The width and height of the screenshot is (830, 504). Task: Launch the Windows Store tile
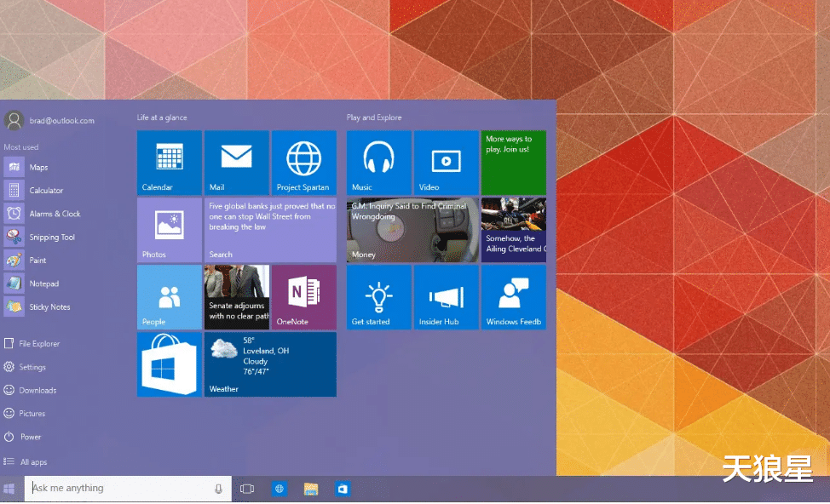169,364
